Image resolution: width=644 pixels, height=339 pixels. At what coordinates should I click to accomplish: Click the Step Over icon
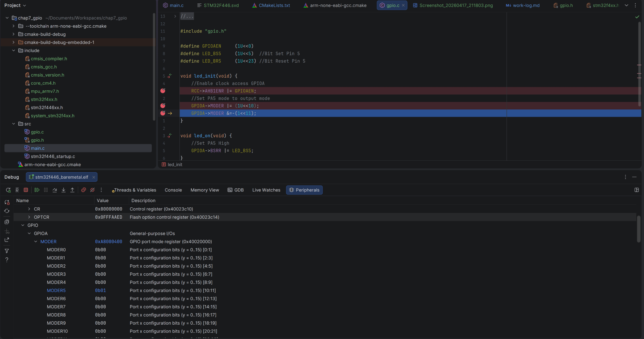coord(55,190)
